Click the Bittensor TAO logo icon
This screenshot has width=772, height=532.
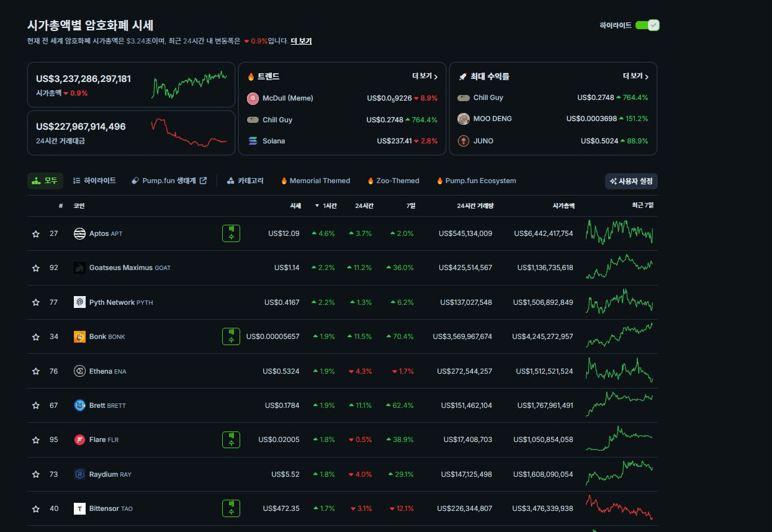click(79, 508)
